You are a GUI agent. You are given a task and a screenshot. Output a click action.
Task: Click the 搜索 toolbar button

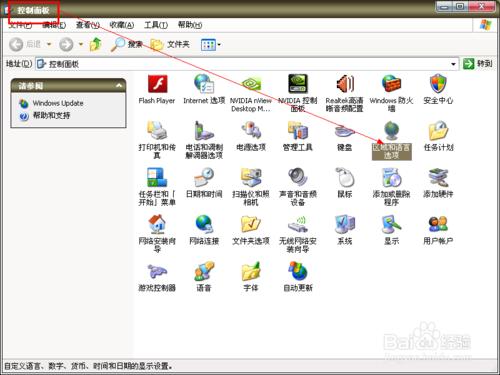127,44
